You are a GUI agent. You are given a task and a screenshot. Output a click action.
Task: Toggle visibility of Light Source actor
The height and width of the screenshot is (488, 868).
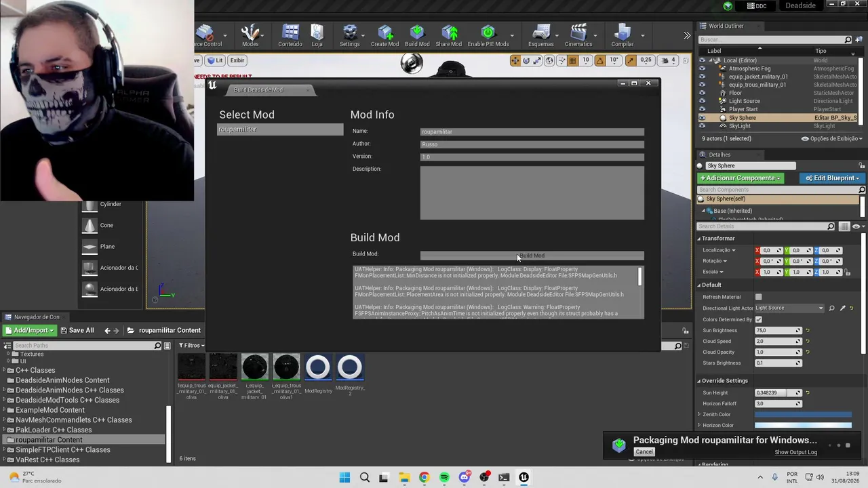tap(702, 101)
